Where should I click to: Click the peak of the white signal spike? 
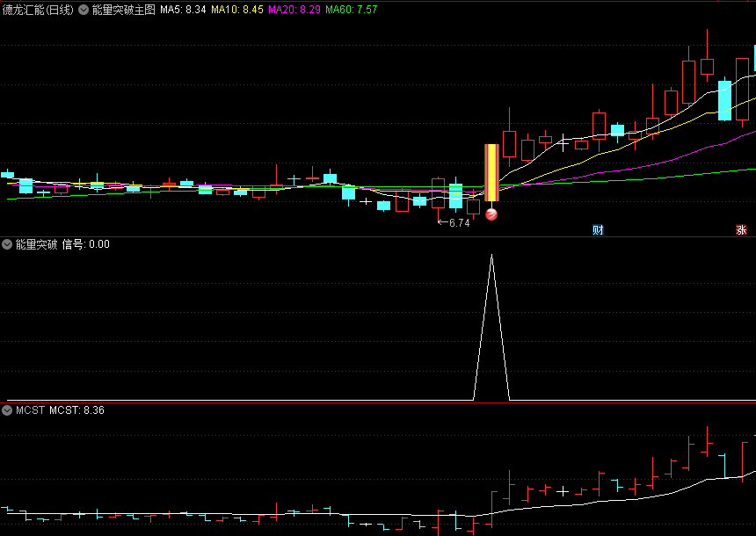[x=491, y=256]
